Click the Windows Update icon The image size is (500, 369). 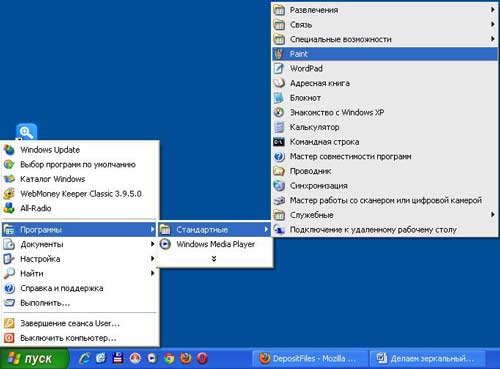point(9,150)
